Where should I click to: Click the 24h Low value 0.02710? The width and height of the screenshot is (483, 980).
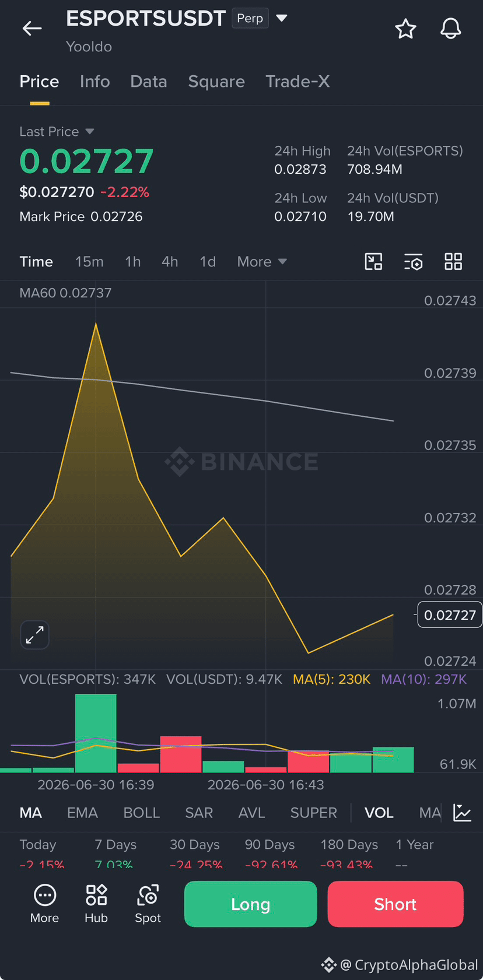pos(300,217)
